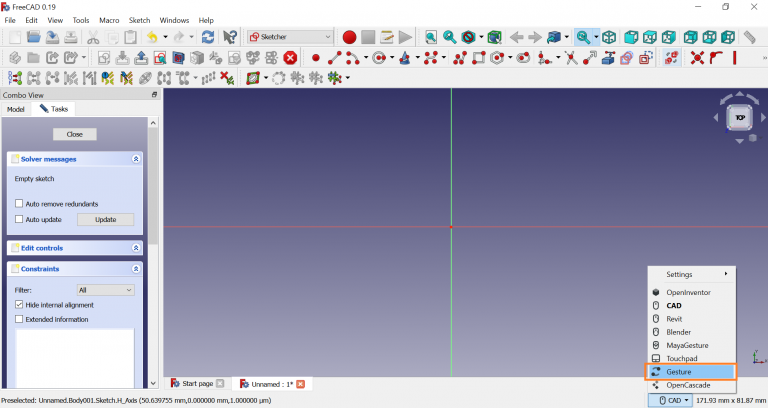Image resolution: width=768 pixels, height=408 pixels.
Task: Open the Sketcher workbench dropdown
Action: coord(290,37)
